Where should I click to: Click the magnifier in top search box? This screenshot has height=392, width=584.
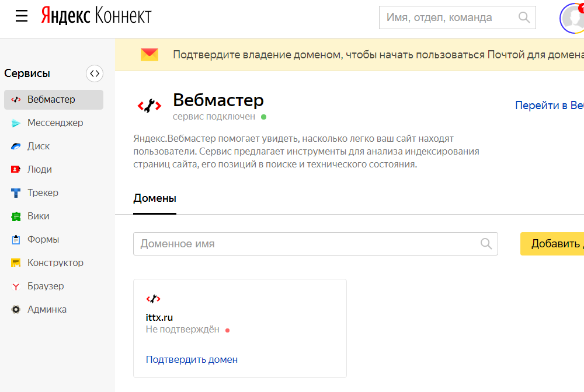tap(524, 17)
